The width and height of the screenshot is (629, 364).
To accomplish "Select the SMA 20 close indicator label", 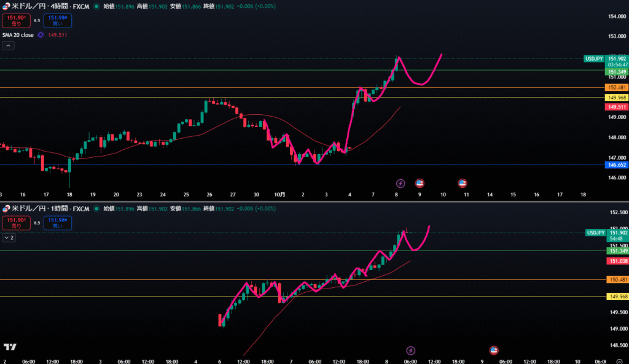I will pos(18,35).
